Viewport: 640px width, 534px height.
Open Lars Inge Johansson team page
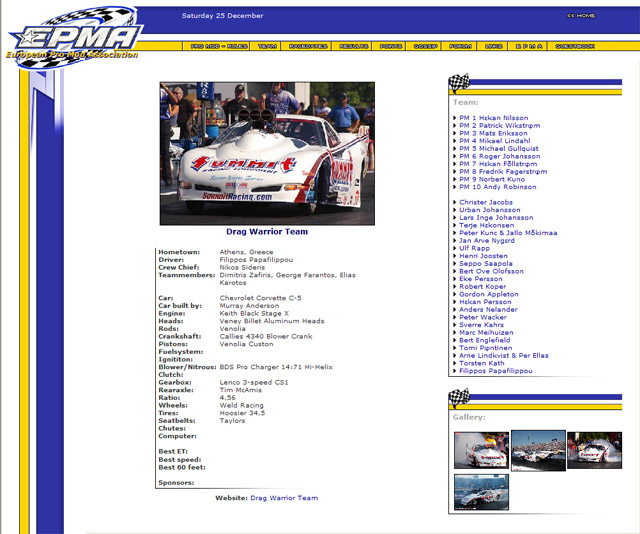[x=496, y=218]
